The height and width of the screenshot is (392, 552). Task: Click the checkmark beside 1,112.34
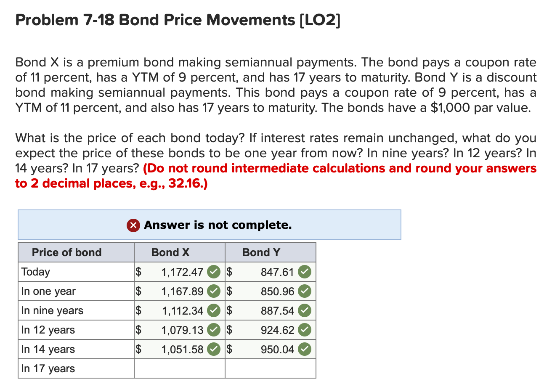(214, 310)
